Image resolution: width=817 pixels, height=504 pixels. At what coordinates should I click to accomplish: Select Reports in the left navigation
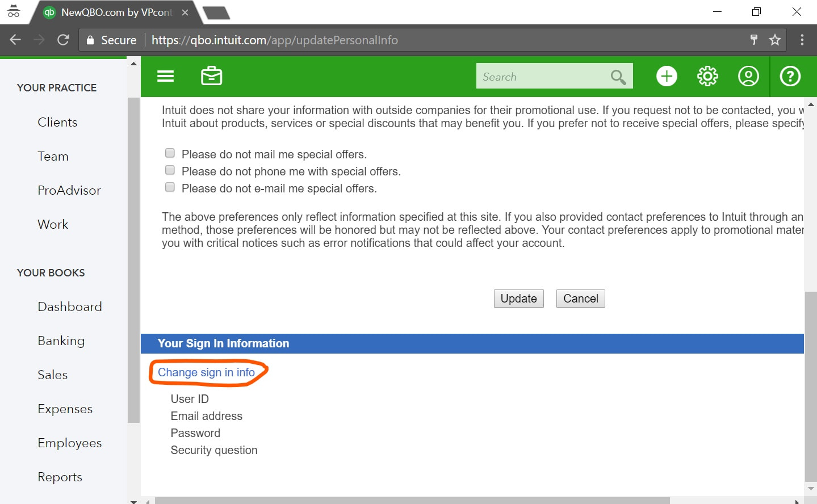coord(60,477)
